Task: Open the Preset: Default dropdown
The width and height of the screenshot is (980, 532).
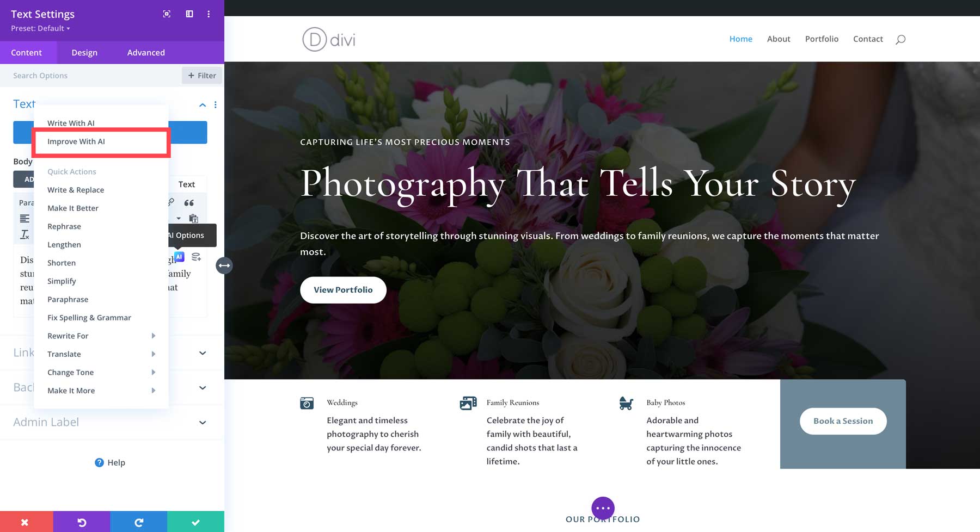Action: (x=40, y=28)
